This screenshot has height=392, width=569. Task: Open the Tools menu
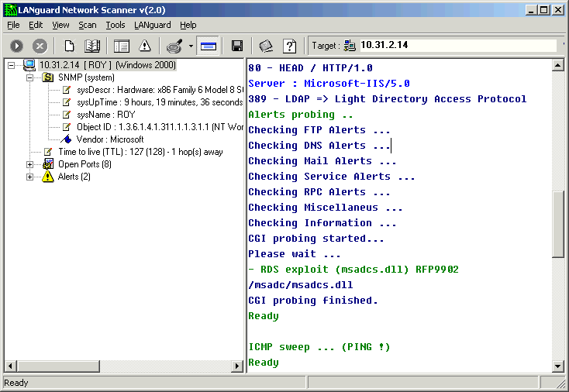point(116,25)
